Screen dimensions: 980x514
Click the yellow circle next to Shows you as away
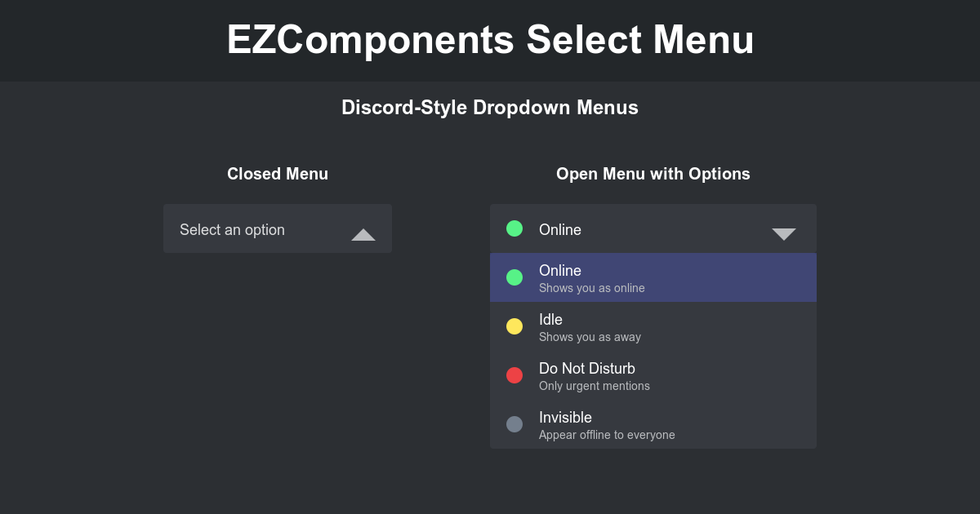[514, 326]
